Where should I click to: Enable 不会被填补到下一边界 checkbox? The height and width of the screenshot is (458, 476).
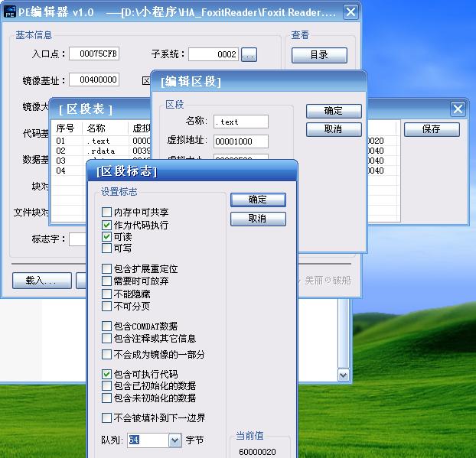point(106,418)
